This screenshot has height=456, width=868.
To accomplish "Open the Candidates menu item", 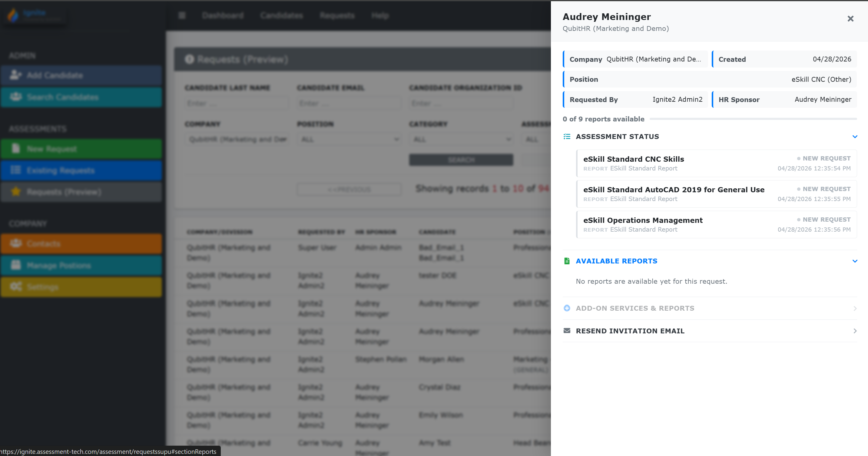I will [281, 15].
